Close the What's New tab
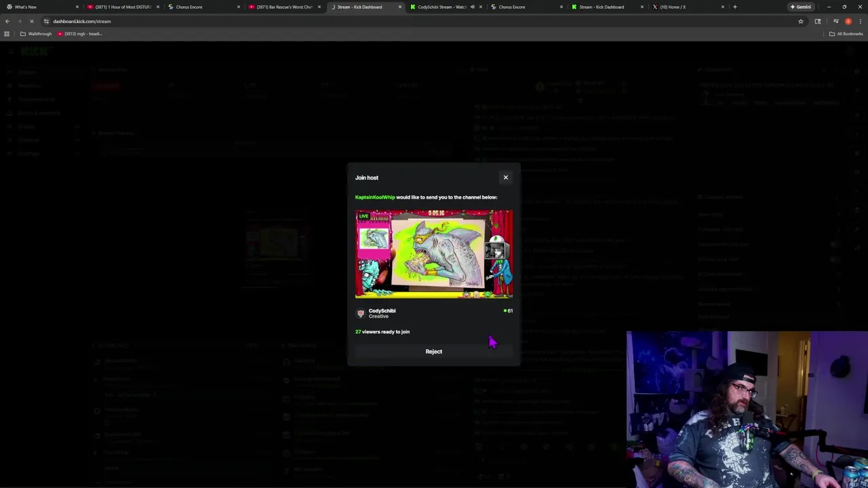This screenshot has width=868, height=488. pyautogui.click(x=77, y=7)
